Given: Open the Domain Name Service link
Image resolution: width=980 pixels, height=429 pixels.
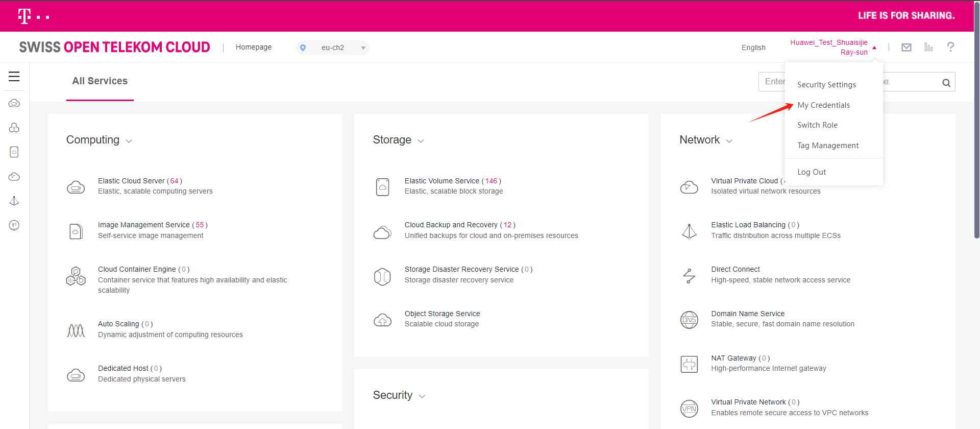Looking at the screenshot, I should click(748, 314).
